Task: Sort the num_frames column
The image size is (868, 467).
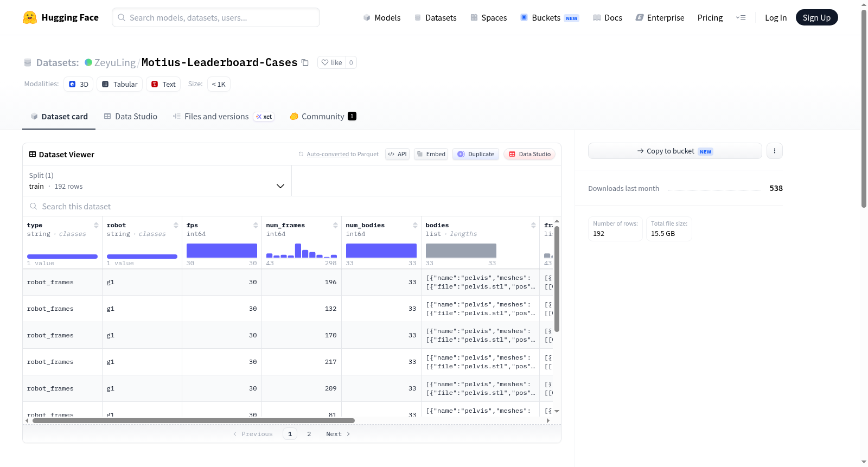Action: (335, 225)
